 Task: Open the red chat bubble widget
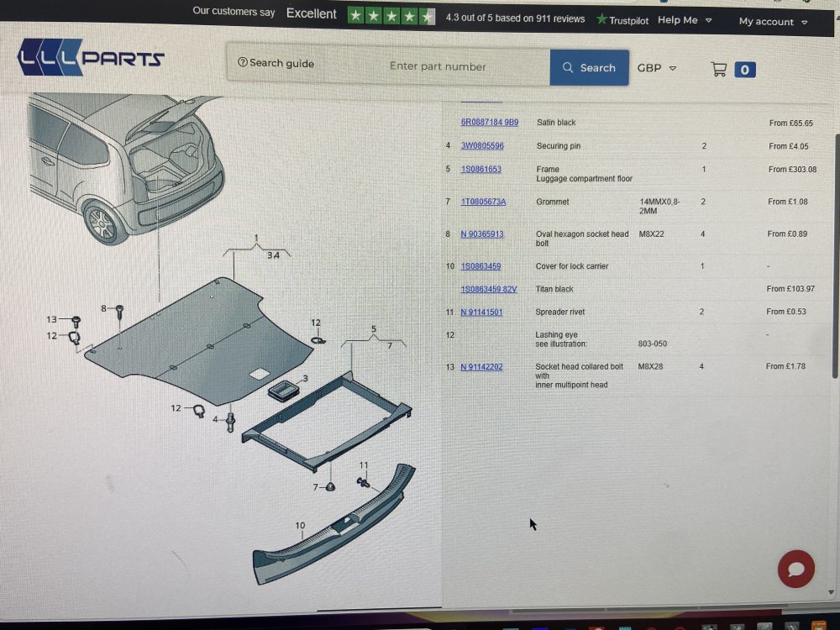pos(796,569)
